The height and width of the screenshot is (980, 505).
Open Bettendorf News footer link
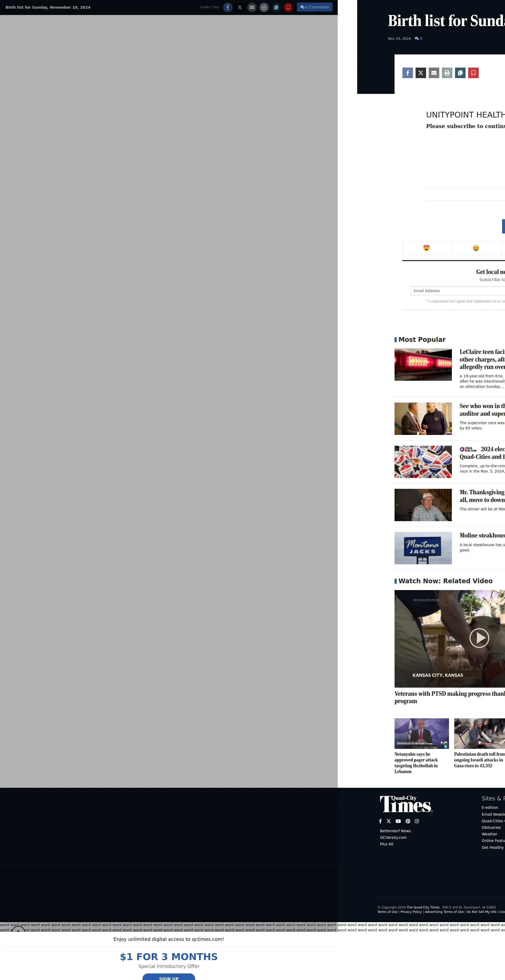point(395,831)
